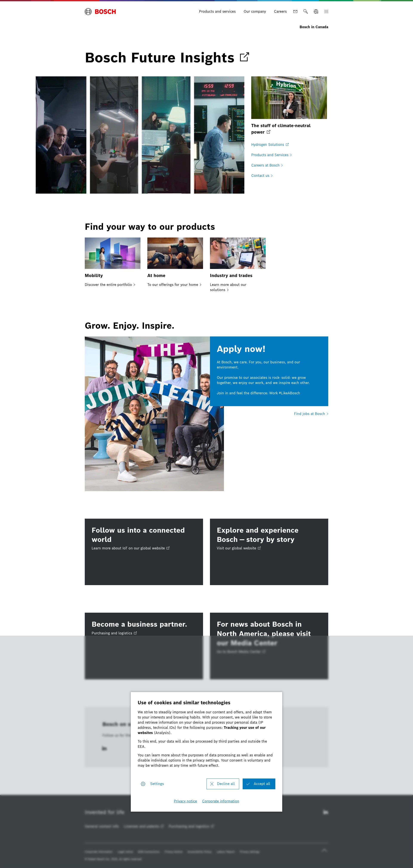Open cookie Settings
The width and height of the screenshot is (413, 868).
click(x=152, y=784)
